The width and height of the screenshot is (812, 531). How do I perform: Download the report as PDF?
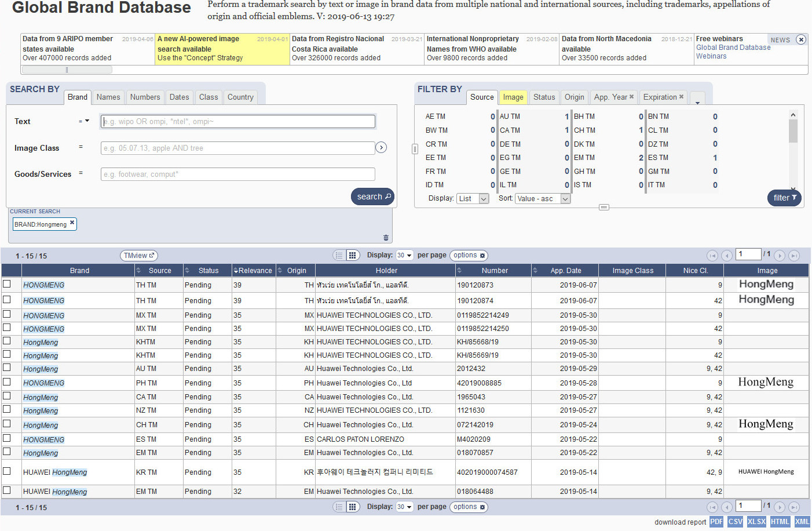(x=716, y=522)
